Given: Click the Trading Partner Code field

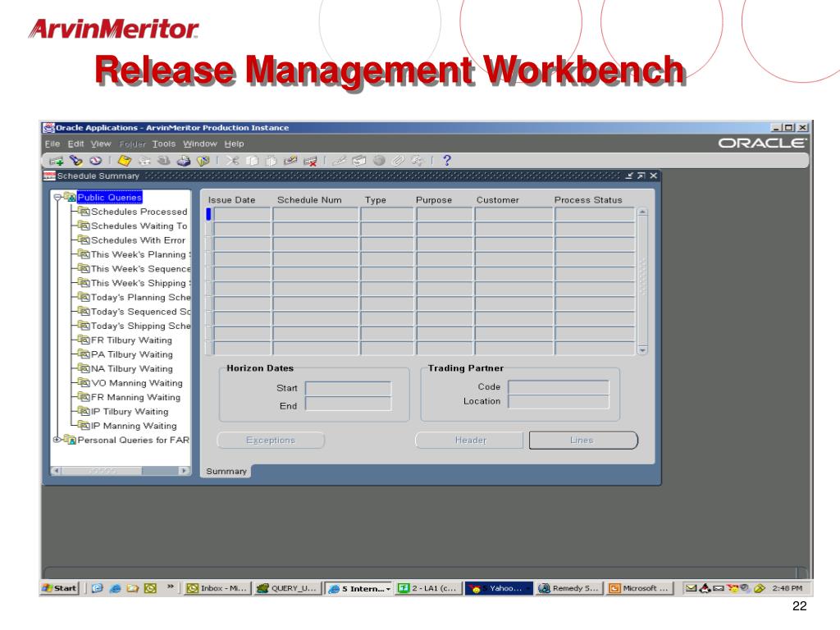Looking at the screenshot, I should (558, 387).
